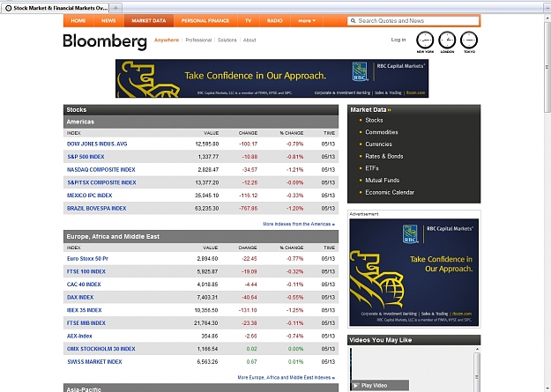This screenshot has height=392, width=551.
Task: Open Euro Stoxx 50 Pr link
Action: (87, 258)
